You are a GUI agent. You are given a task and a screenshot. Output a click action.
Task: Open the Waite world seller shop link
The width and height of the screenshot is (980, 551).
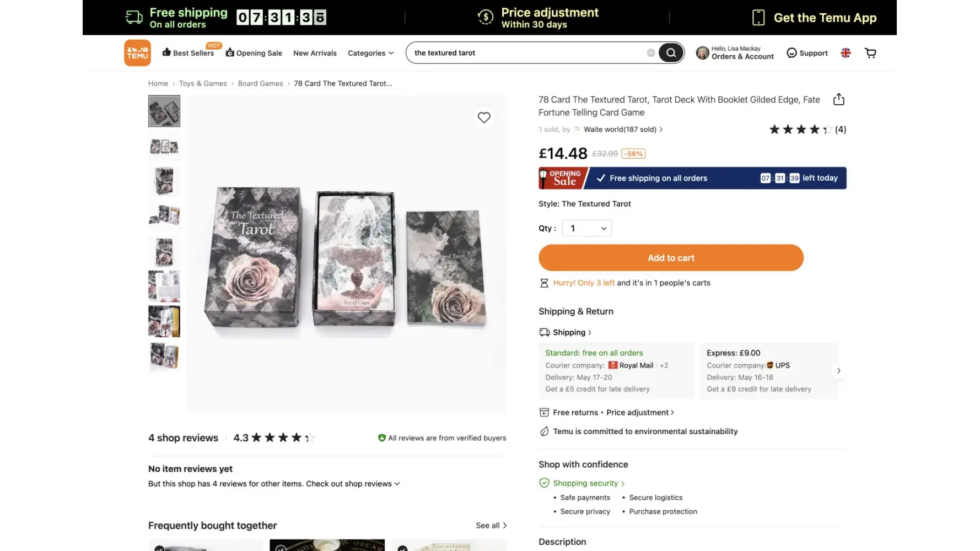[621, 129]
